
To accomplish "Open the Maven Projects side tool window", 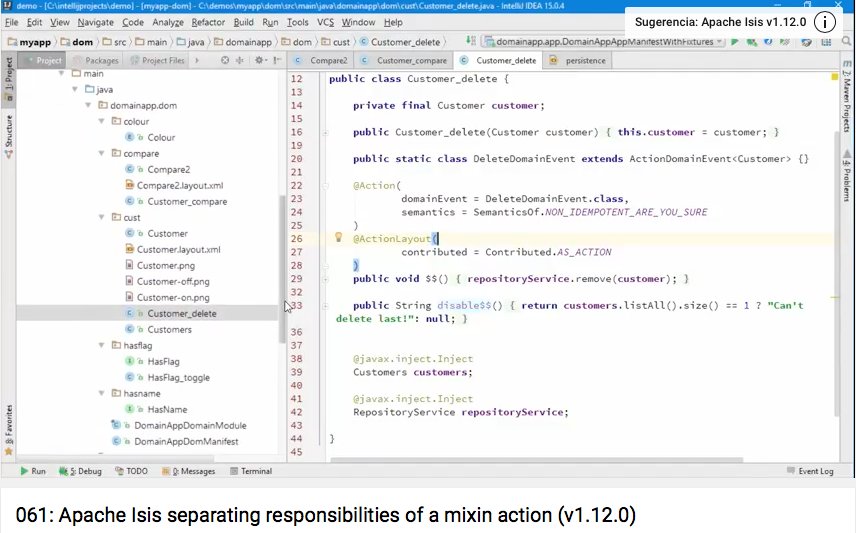I will 847,96.
